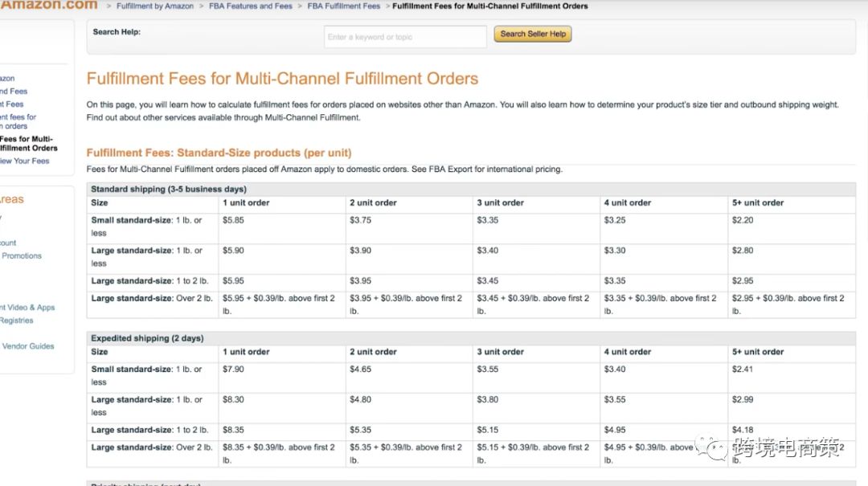The image size is (868, 486).
Task: Focus the Search Help keyword input field
Action: point(405,37)
